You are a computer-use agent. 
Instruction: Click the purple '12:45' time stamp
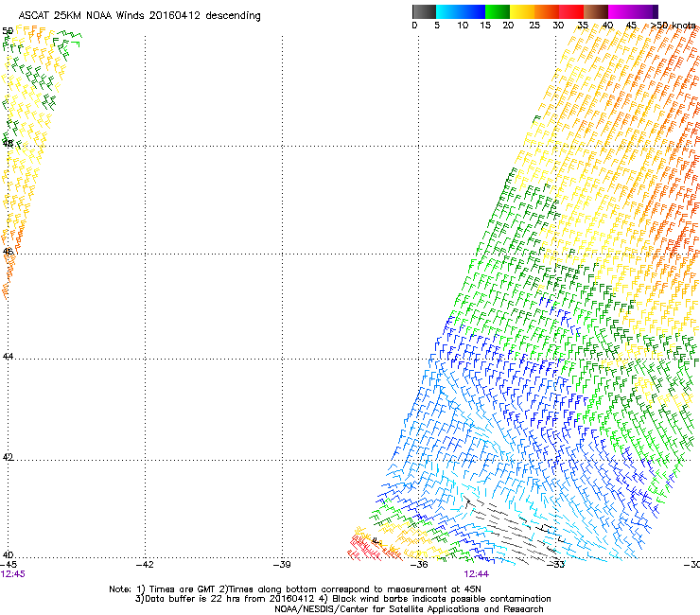click(13, 574)
